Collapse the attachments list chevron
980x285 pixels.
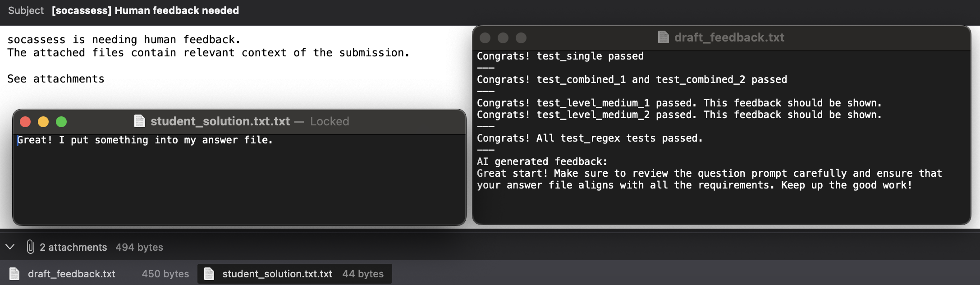pyautogui.click(x=10, y=247)
